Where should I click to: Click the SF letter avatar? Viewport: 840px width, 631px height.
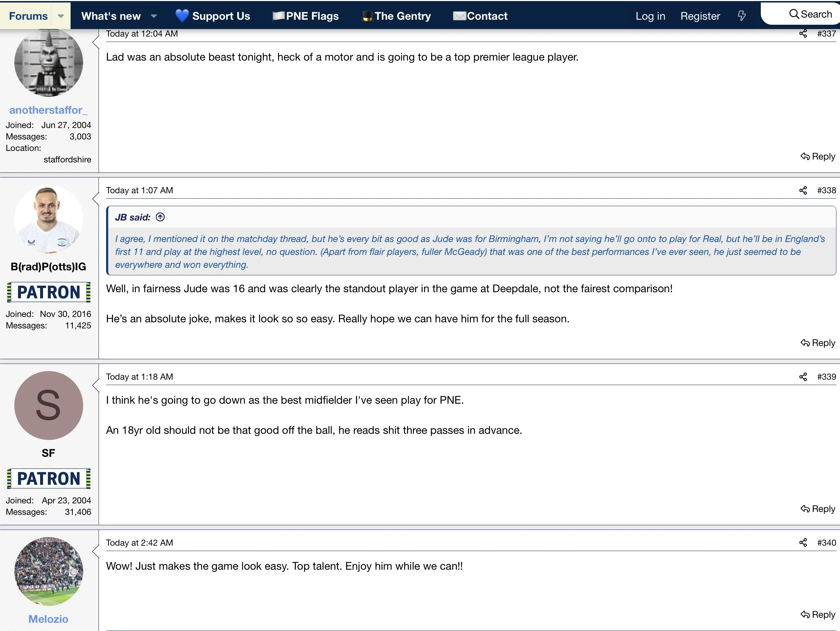point(49,406)
